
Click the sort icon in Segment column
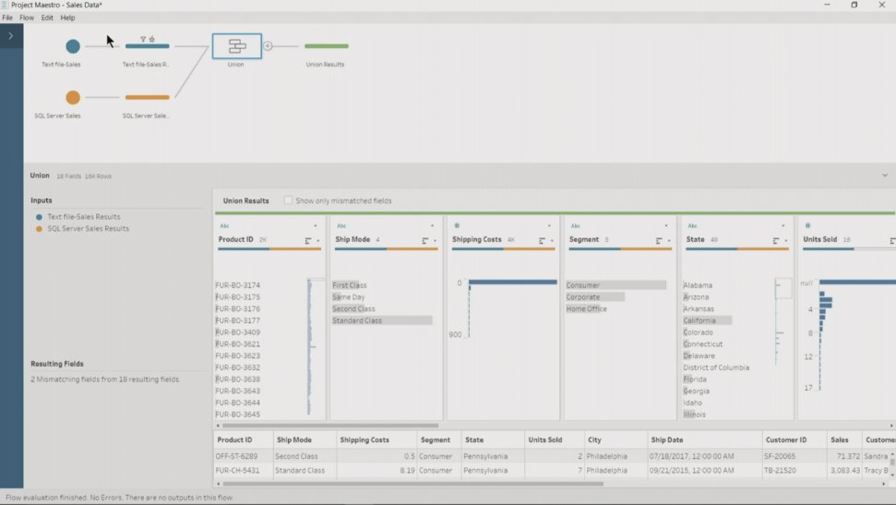click(659, 241)
